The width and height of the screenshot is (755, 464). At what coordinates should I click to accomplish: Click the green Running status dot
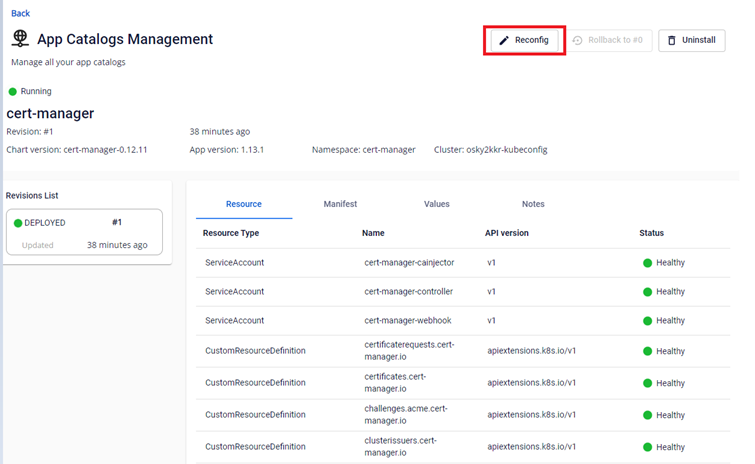click(13, 91)
